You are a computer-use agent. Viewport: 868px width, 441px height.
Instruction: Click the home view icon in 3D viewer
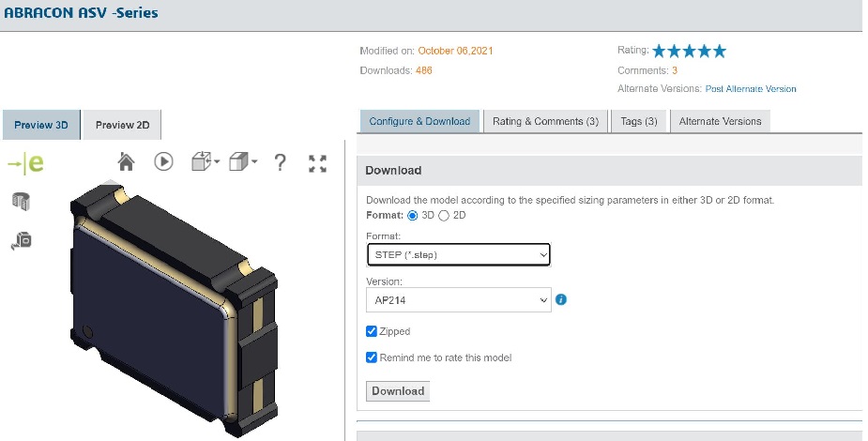click(x=127, y=162)
